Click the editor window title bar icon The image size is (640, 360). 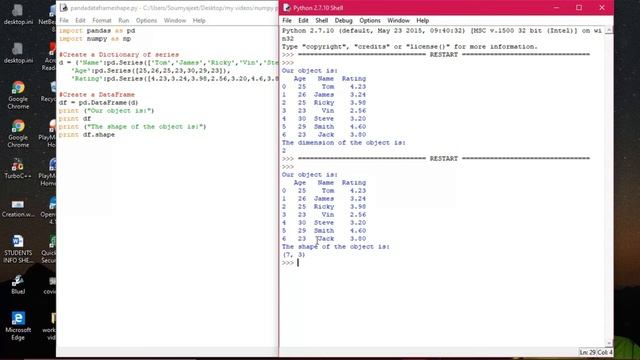(64, 8)
